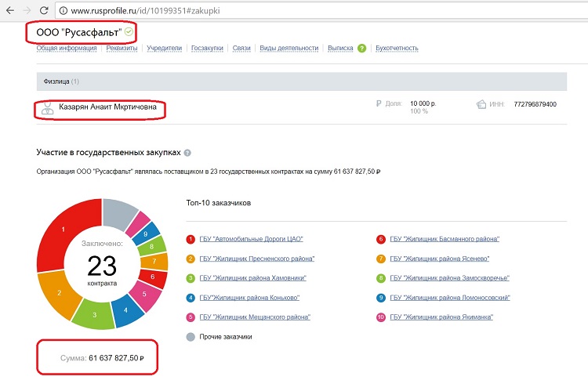Image resolution: width=588 pixels, height=380 pixels.
Task: Click blue legend marker number 4
Action: click(x=191, y=298)
